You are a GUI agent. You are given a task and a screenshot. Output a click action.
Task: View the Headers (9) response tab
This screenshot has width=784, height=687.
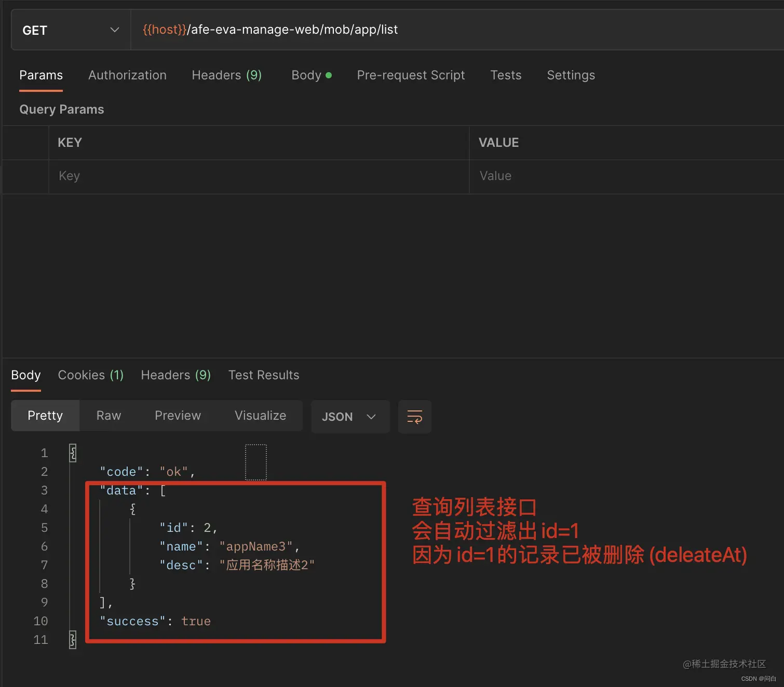pos(175,375)
